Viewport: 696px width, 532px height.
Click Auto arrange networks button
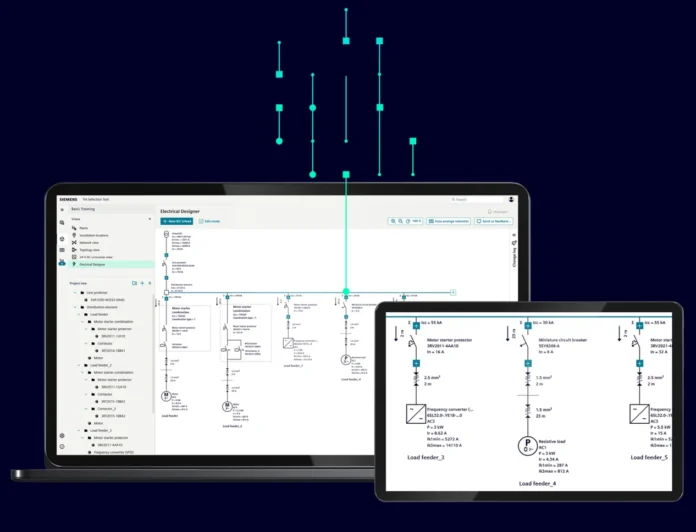click(x=447, y=221)
